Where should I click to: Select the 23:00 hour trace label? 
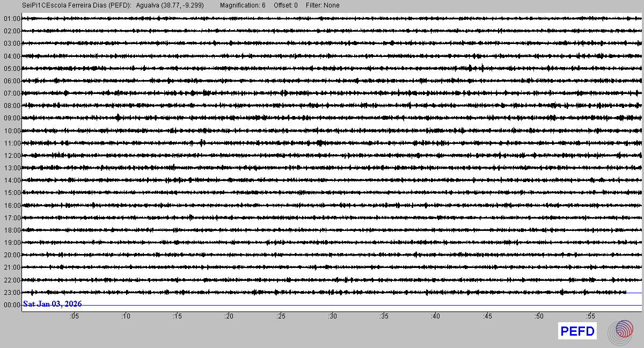11,293
